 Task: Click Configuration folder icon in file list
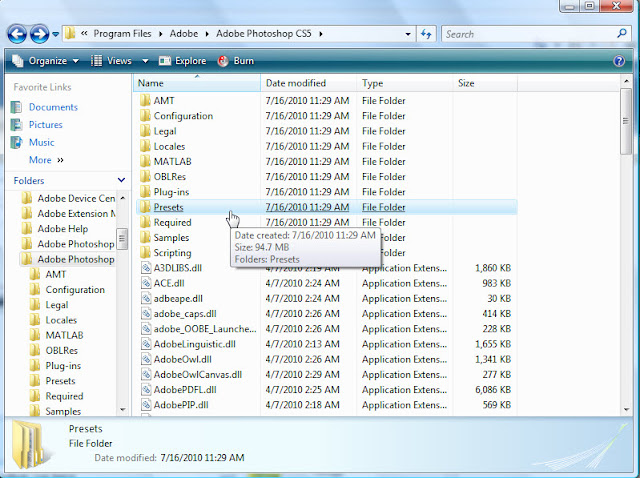tap(145, 116)
